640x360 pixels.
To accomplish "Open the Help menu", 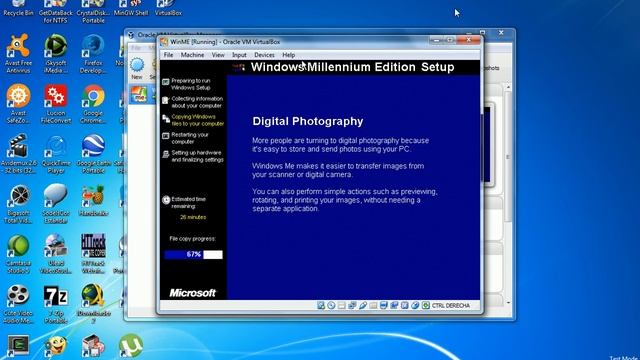I will [x=289, y=55].
